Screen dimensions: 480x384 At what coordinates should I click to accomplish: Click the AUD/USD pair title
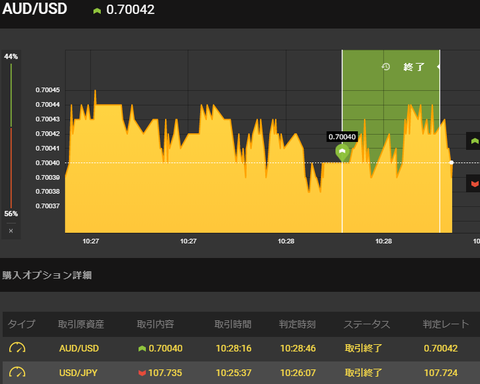click(35, 9)
